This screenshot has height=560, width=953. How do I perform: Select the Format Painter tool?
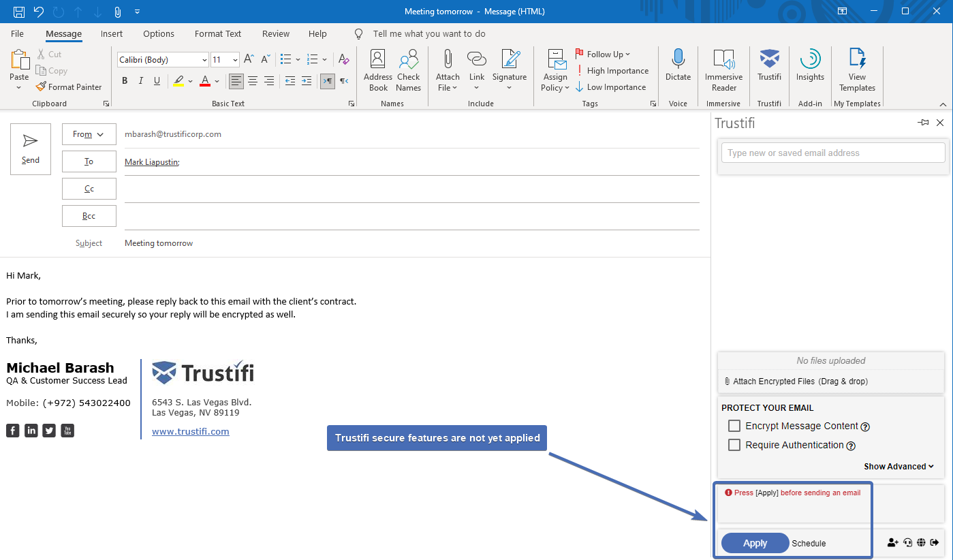[69, 87]
